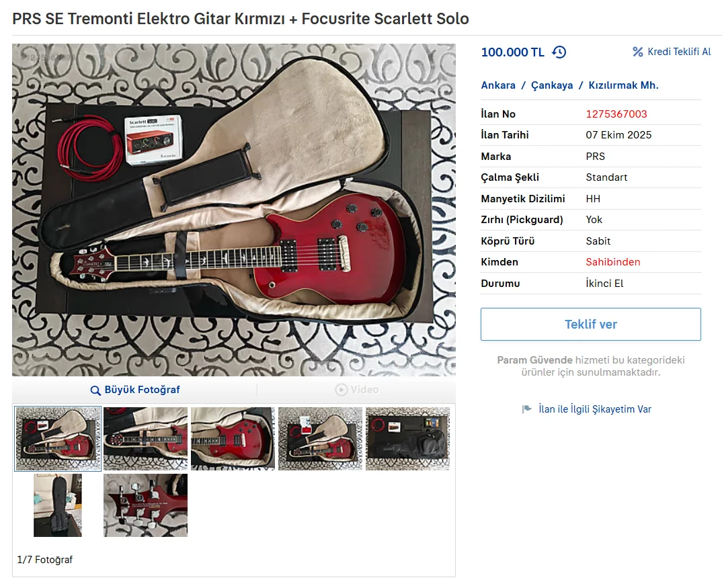Select the fifth thumbnail of closed black case

coord(408,438)
